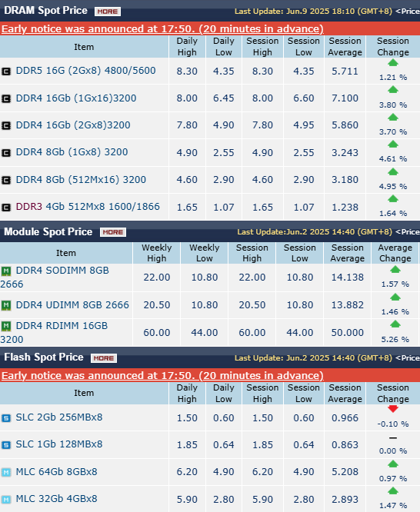Click the DRAM table Session Average column header
Viewport: 420px width, 512px height.
point(345,47)
